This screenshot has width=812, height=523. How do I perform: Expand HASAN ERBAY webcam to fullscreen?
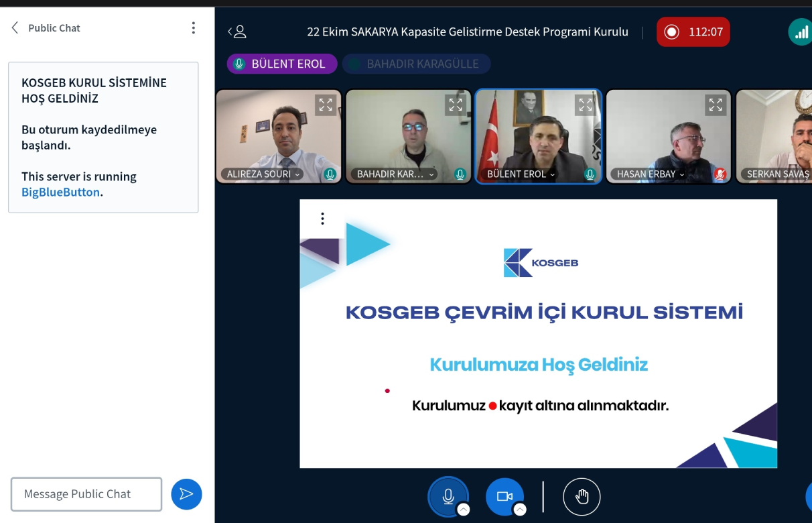[716, 105]
